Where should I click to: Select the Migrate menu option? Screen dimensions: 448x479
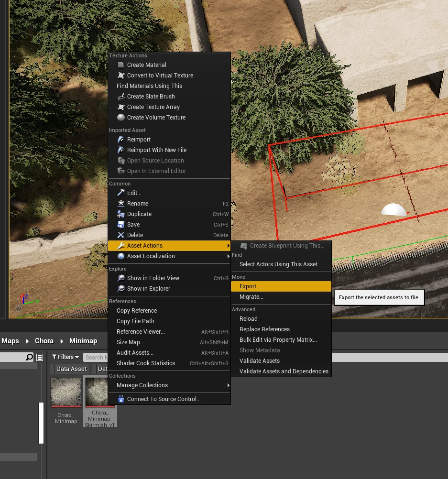[251, 296]
